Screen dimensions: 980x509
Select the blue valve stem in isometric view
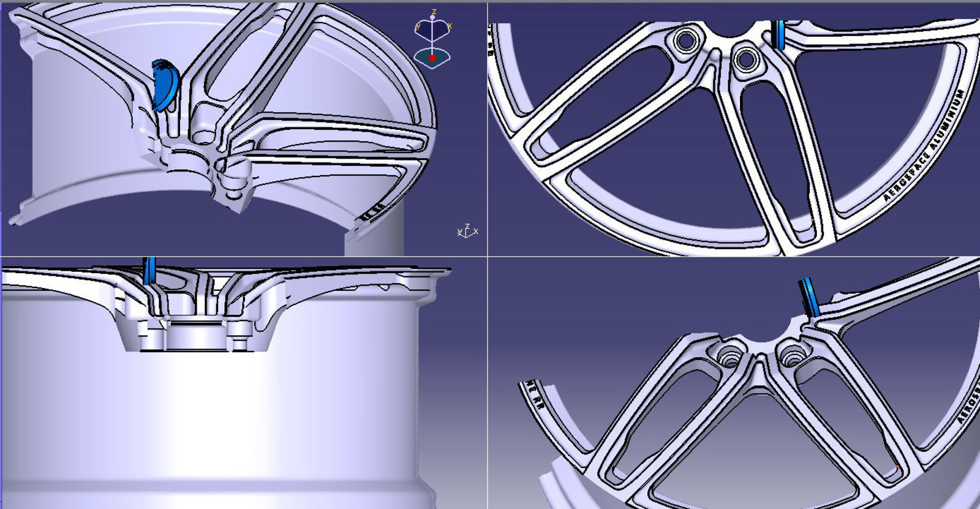pyautogui.click(x=164, y=85)
